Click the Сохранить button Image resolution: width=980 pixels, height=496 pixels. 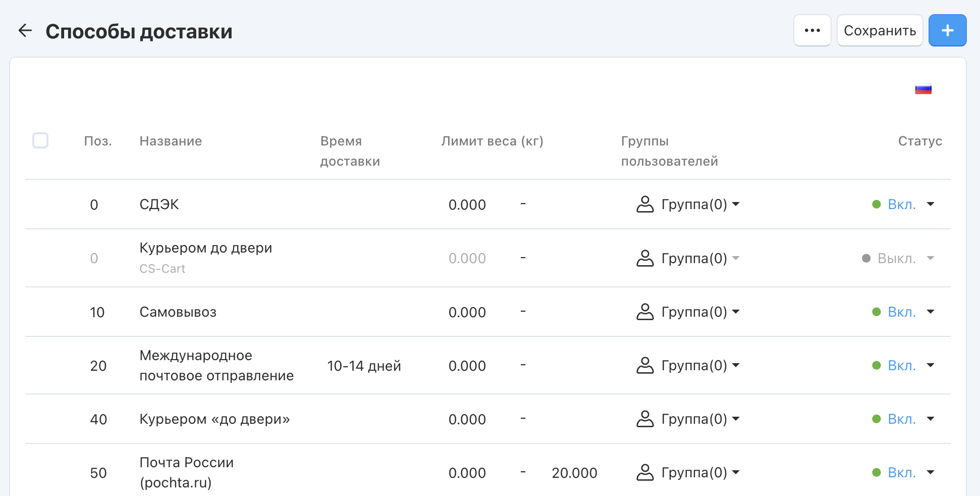(x=880, y=31)
